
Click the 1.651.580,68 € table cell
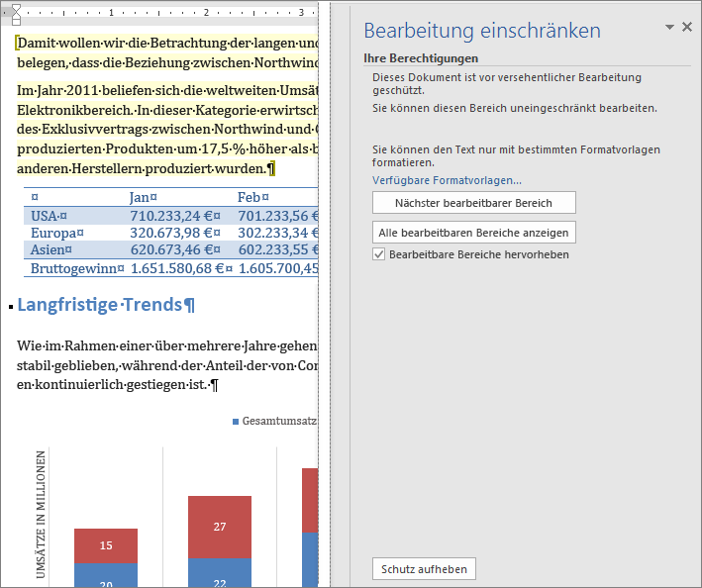pos(181,268)
